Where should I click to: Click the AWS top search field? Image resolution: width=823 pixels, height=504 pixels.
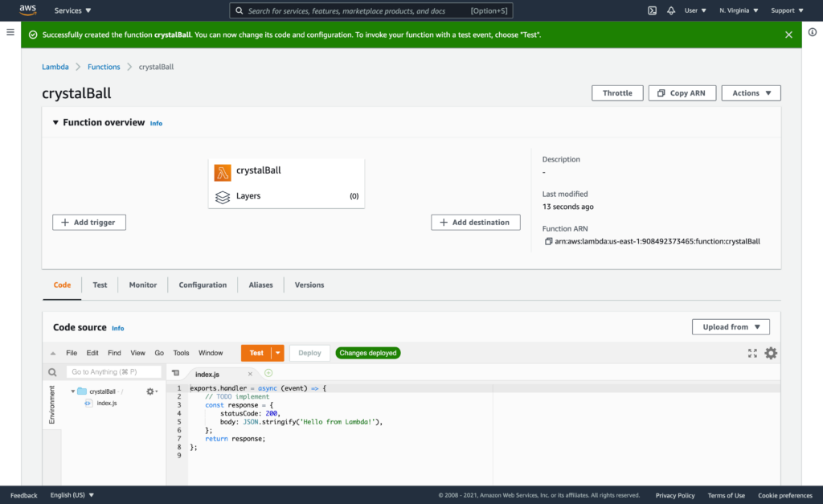[x=371, y=10]
